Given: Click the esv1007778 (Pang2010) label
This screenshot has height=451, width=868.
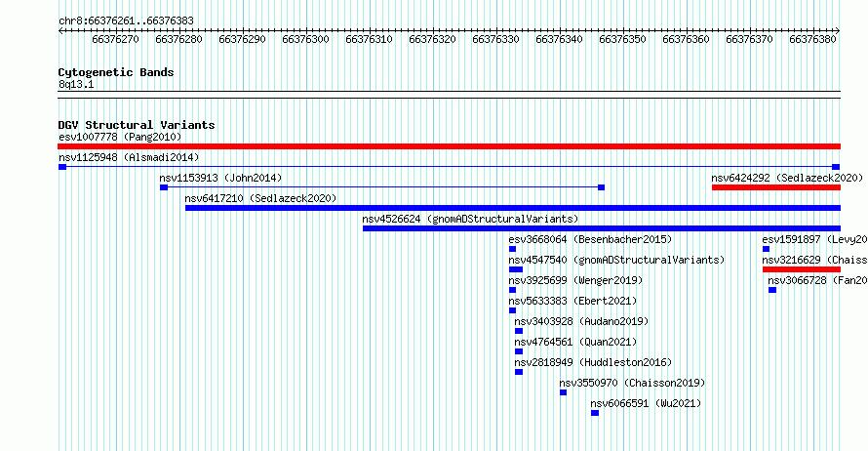Looking at the screenshot, I should click(x=120, y=137).
